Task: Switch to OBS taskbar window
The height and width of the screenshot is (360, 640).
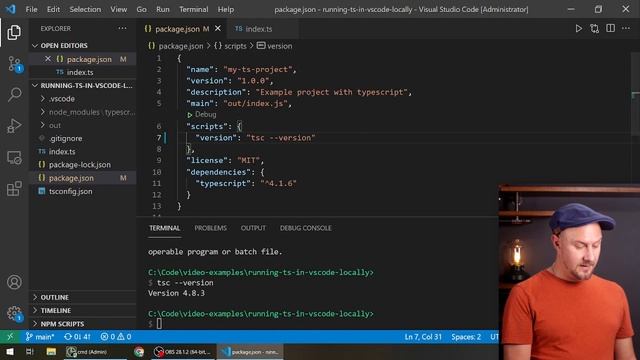Action: (182, 351)
